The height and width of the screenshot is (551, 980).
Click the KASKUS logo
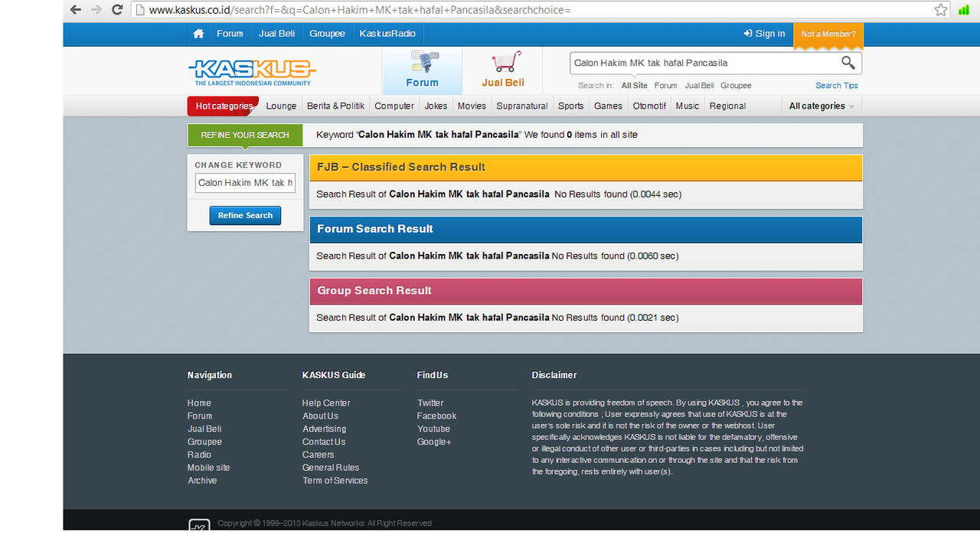tap(252, 73)
